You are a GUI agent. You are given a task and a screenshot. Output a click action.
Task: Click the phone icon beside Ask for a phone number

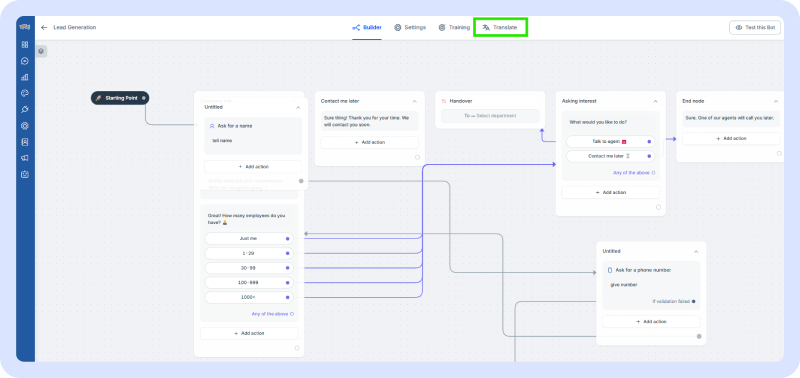point(610,270)
